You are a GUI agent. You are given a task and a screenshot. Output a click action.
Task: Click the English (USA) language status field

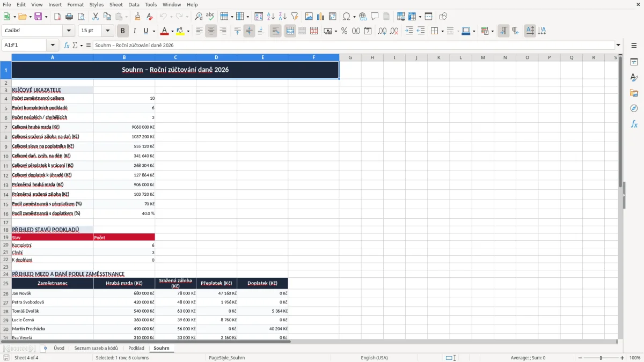374,358
